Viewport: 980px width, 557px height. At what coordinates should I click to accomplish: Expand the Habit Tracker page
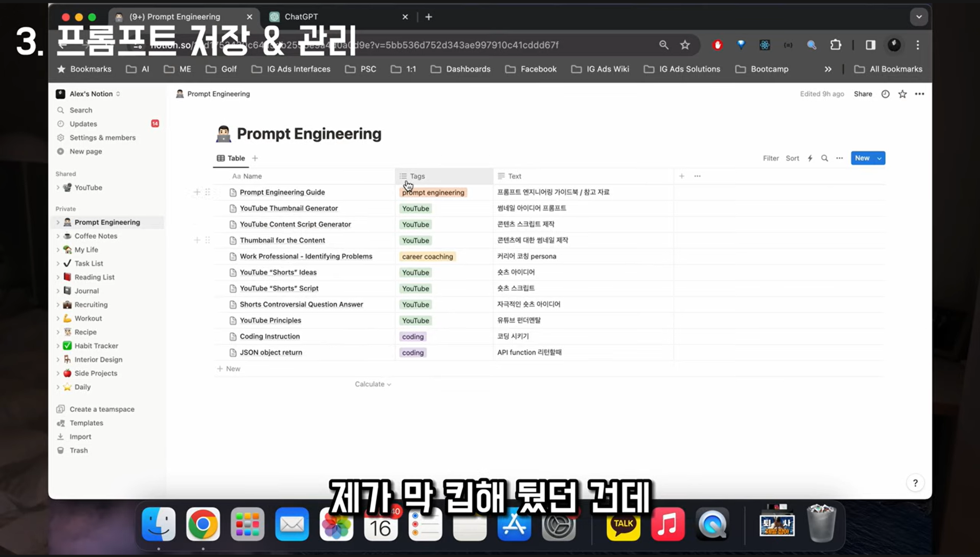[58, 346]
